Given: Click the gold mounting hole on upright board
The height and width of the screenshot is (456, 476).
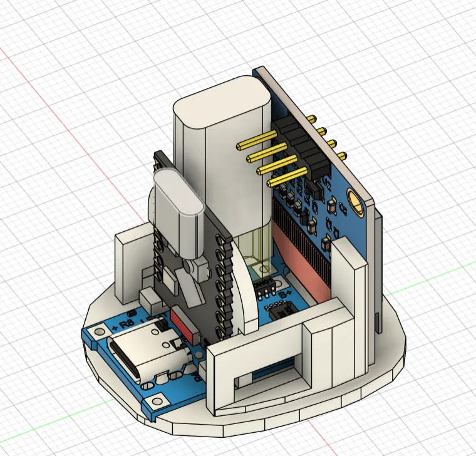Looking at the screenshot, I should click(x=354, y=204).
